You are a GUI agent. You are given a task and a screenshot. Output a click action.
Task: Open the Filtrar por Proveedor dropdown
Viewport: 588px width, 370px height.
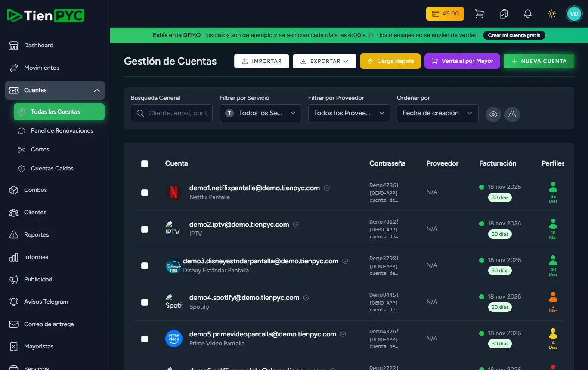(x=349, y=113)
